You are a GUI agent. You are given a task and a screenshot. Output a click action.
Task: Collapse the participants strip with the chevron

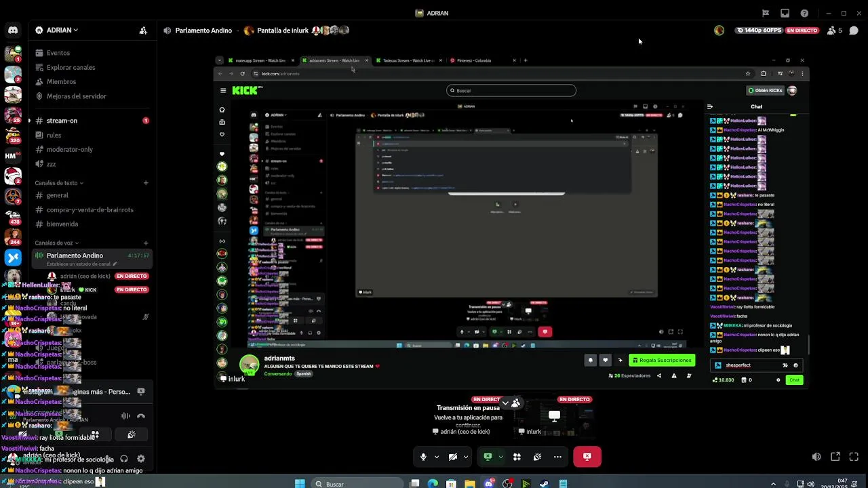click(505, 403)
